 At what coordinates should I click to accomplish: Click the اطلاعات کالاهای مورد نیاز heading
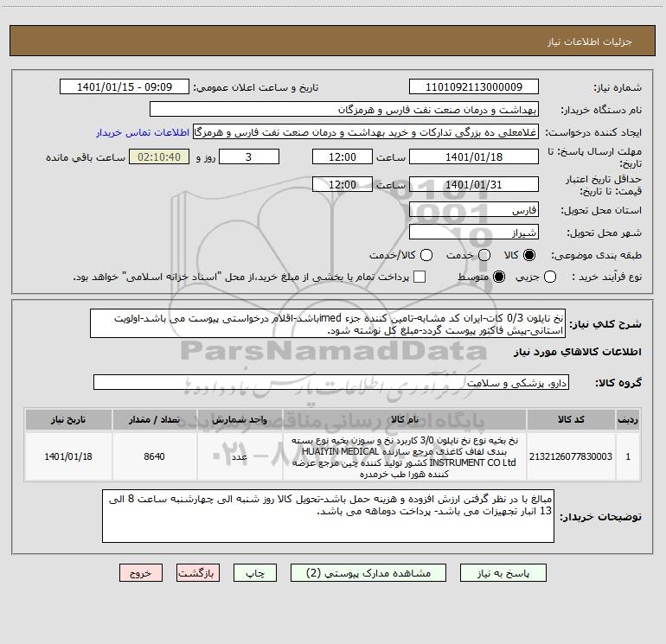[x=577, y=352]
